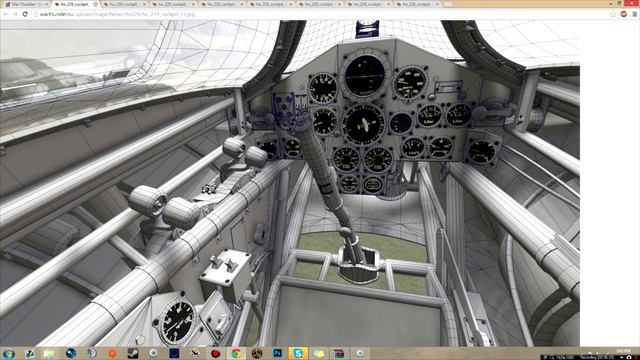Open a new tab button
640x360 pixels.
[x=448, y=4]
